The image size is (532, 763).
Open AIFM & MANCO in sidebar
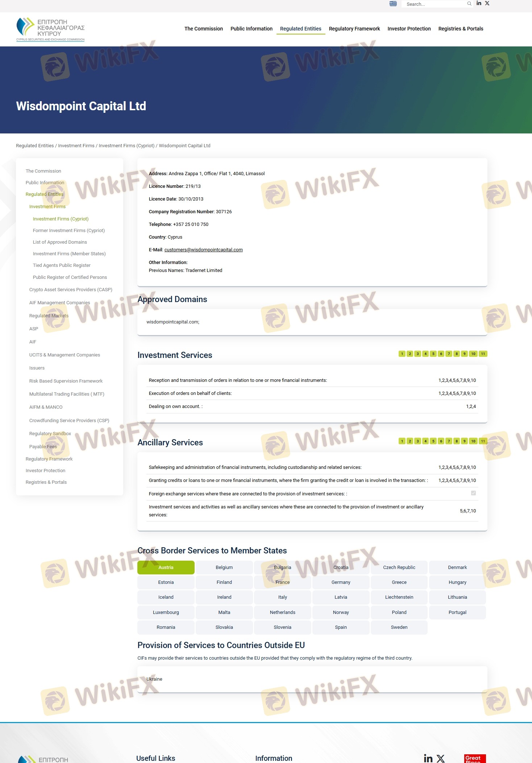46,407
